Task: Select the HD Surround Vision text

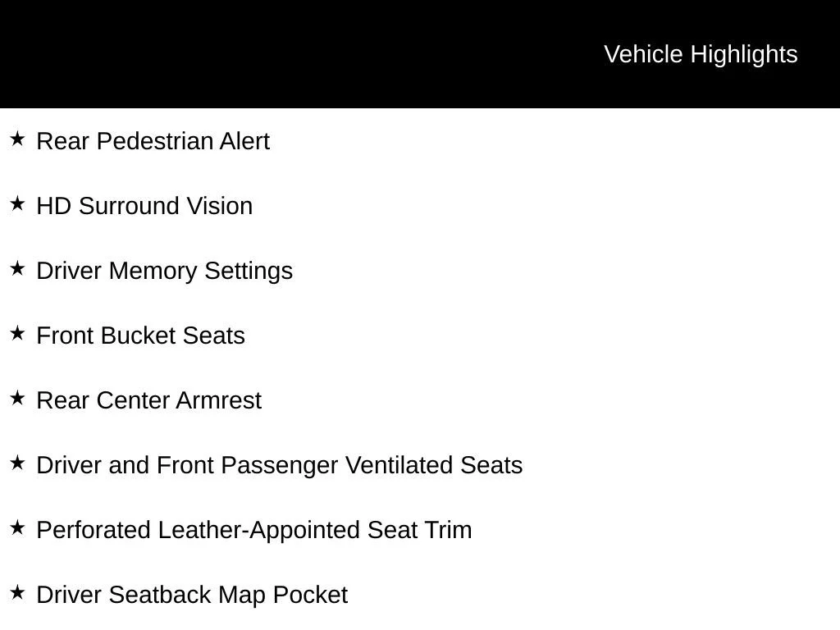Action: (x=144, y=206)
